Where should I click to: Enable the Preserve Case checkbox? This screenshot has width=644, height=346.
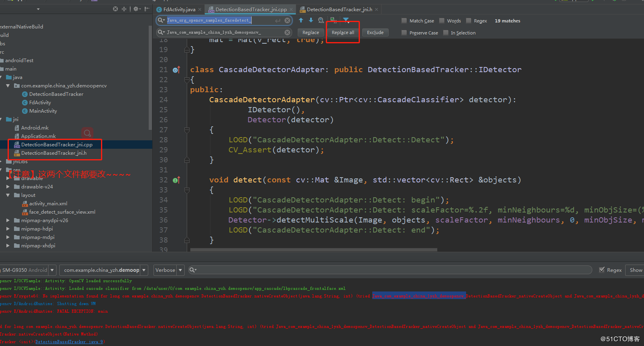pos(404,32)
